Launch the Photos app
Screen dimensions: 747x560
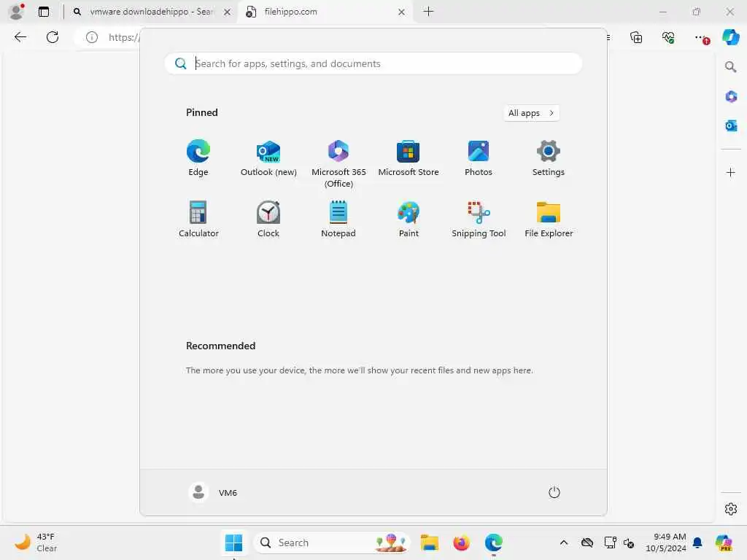pyautogui.click(x=479, y=158)
